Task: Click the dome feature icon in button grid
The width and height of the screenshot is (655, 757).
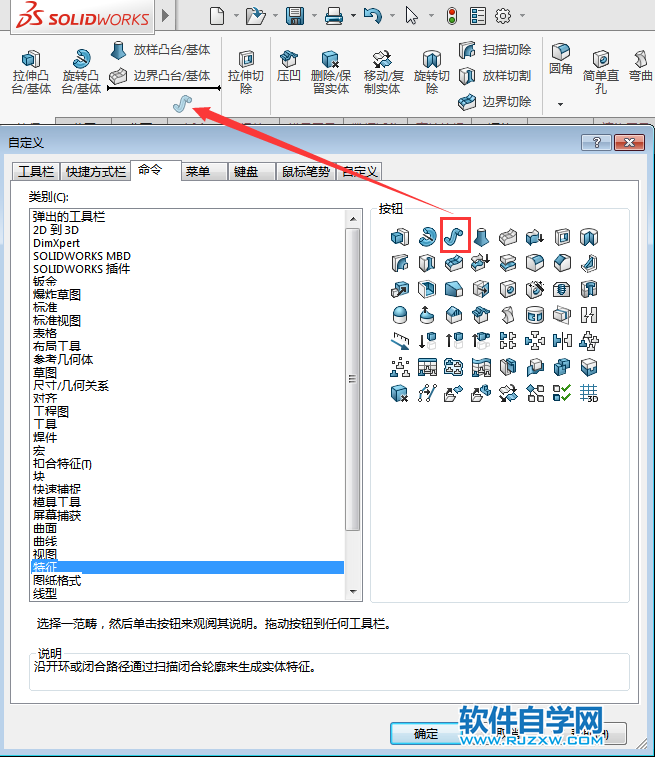Action: pos(400,315)
